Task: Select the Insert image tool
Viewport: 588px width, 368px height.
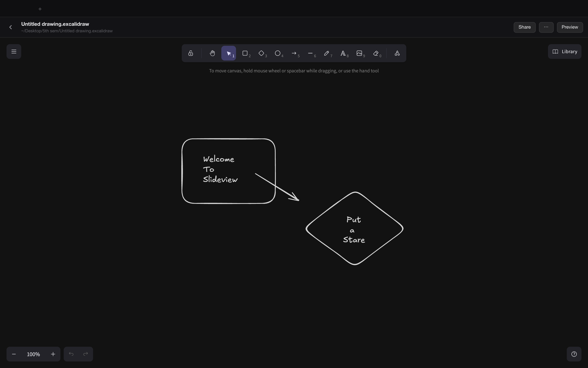Action: click(x=359, y=53)
